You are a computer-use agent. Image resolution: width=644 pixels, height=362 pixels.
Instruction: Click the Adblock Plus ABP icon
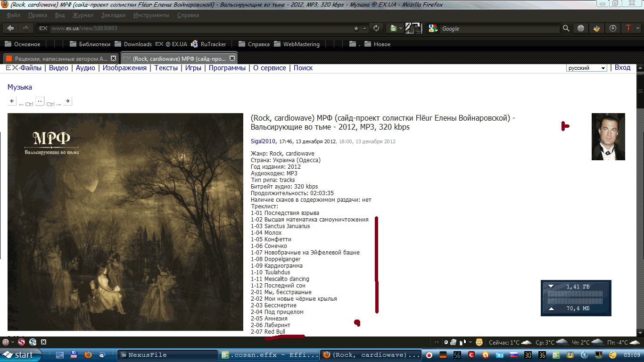(6, 342)
